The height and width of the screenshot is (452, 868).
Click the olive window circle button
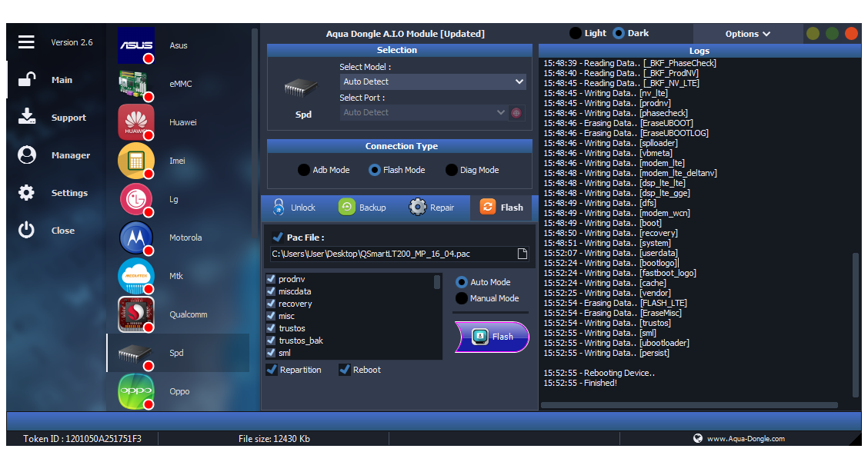click(813, 34)
